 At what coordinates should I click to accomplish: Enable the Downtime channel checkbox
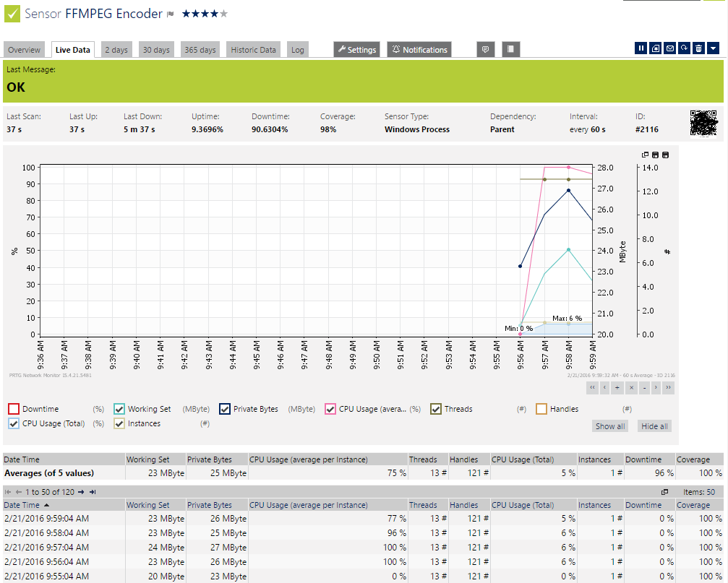point(14,409)
